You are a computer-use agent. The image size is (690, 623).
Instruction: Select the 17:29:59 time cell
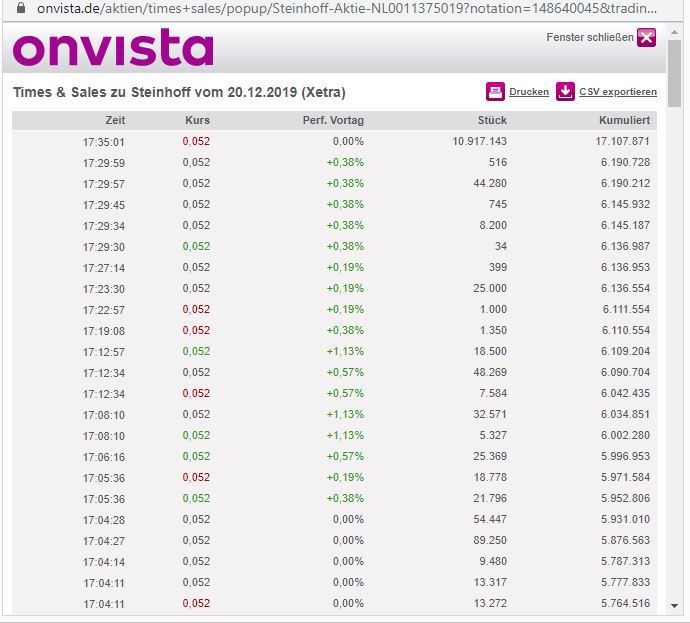tap(104, 163)
